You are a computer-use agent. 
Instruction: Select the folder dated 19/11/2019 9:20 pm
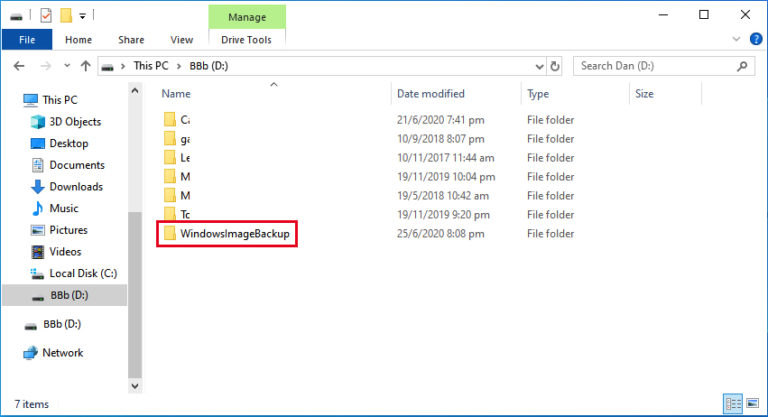click(x=177, y=215)
